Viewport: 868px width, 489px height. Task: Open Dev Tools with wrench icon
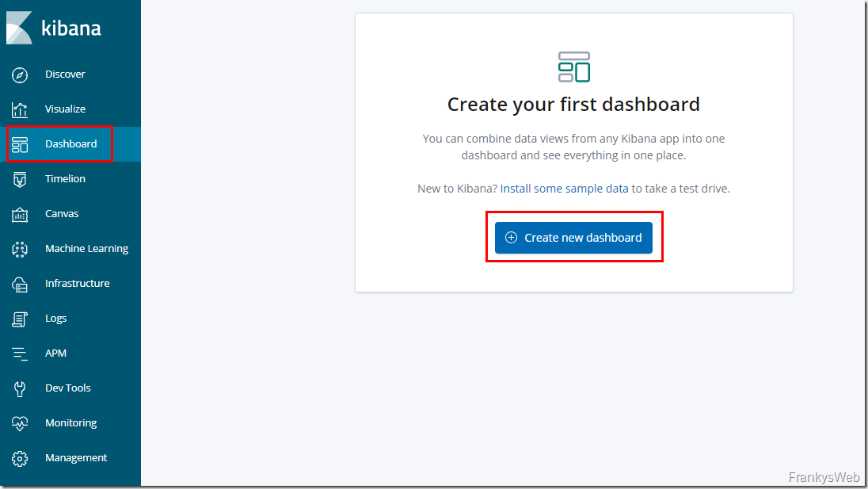coord(20,388)
